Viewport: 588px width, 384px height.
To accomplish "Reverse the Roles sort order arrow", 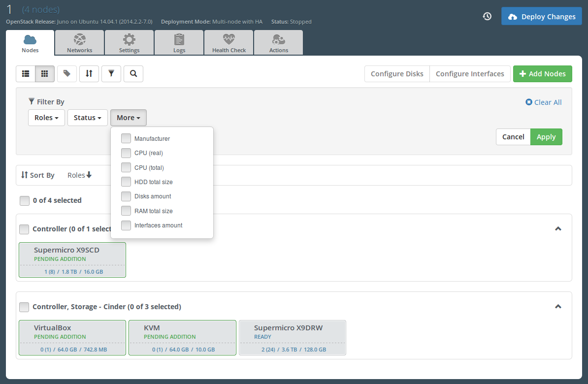I will click(x=89, y=175).
